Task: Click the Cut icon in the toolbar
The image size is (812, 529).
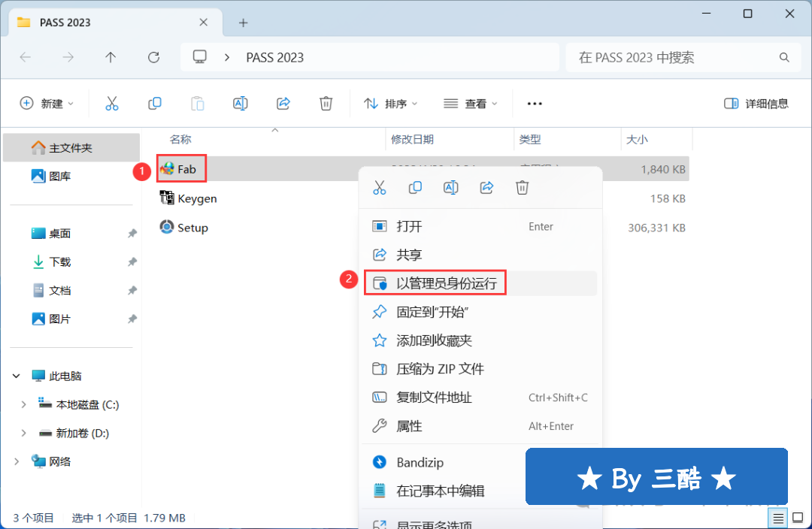Action: click(x=112, y=104)
